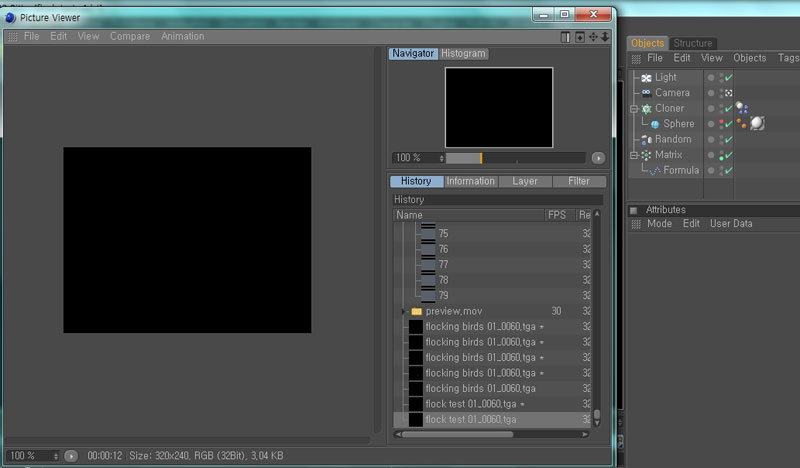Toggle the Light enable checkmark
800x468 pixels.
[729, 78]
